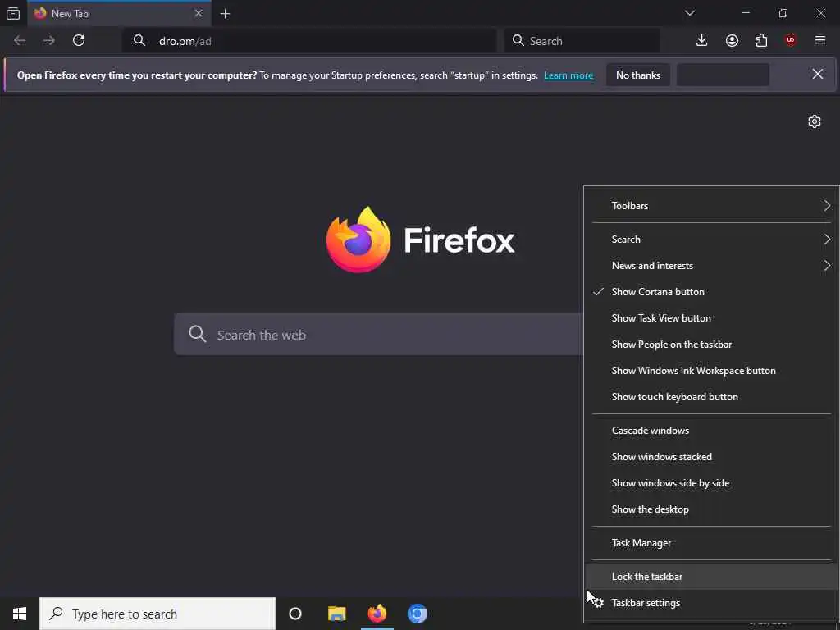840x630 pixels.
Task: Enable Show Windows Ink Workspace button
Action: [x=711, y=371]
